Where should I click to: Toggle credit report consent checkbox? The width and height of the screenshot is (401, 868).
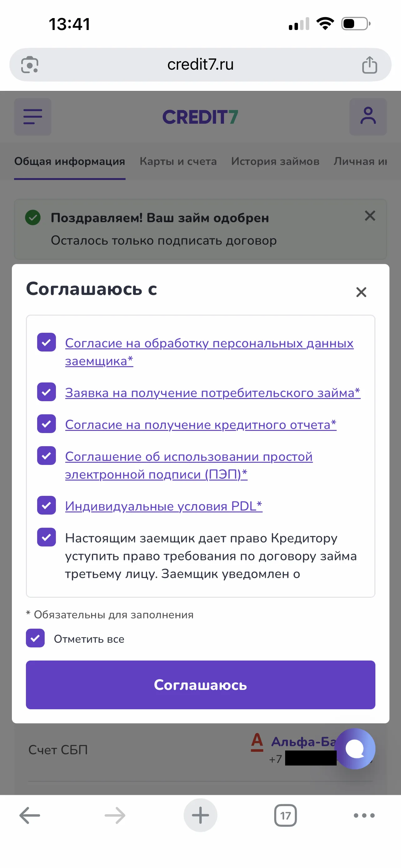[47, 424]
